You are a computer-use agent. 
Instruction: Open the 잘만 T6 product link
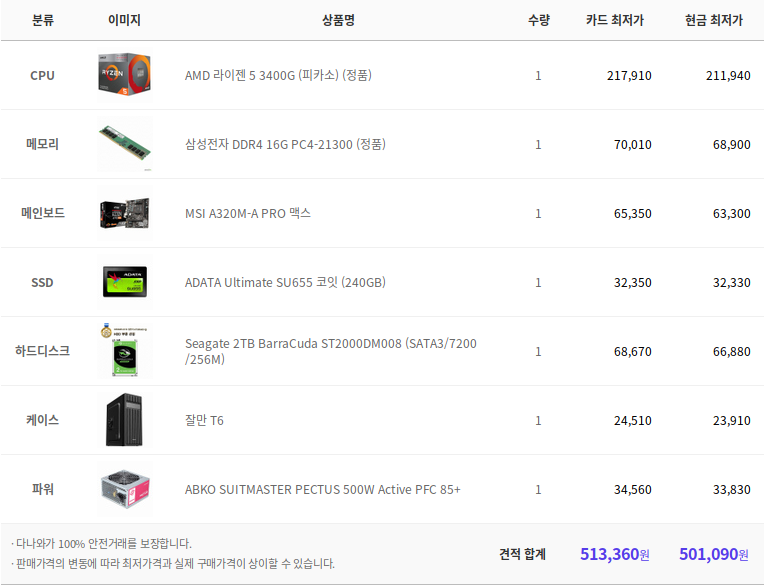[204, 421]
